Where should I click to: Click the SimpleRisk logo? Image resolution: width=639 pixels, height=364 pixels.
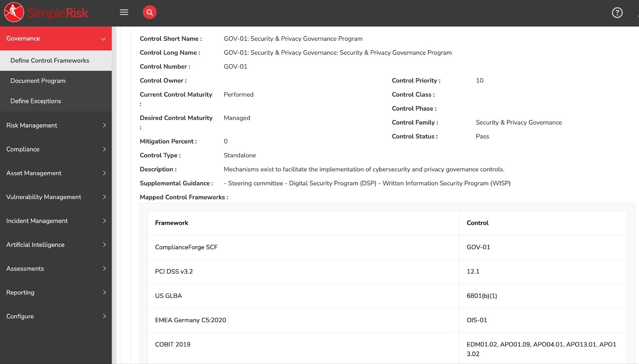click(x=46, y=12)
